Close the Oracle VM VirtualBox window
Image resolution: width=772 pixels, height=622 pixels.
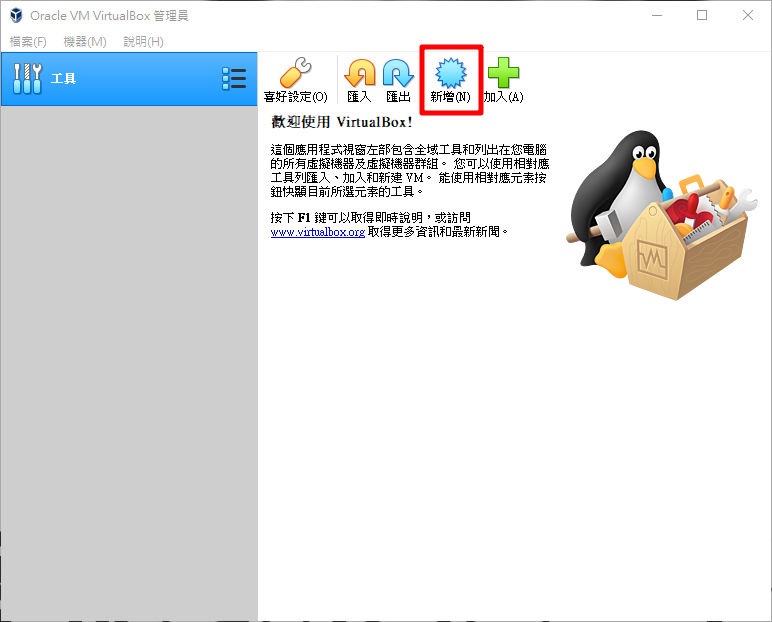[x=748, y=15]
